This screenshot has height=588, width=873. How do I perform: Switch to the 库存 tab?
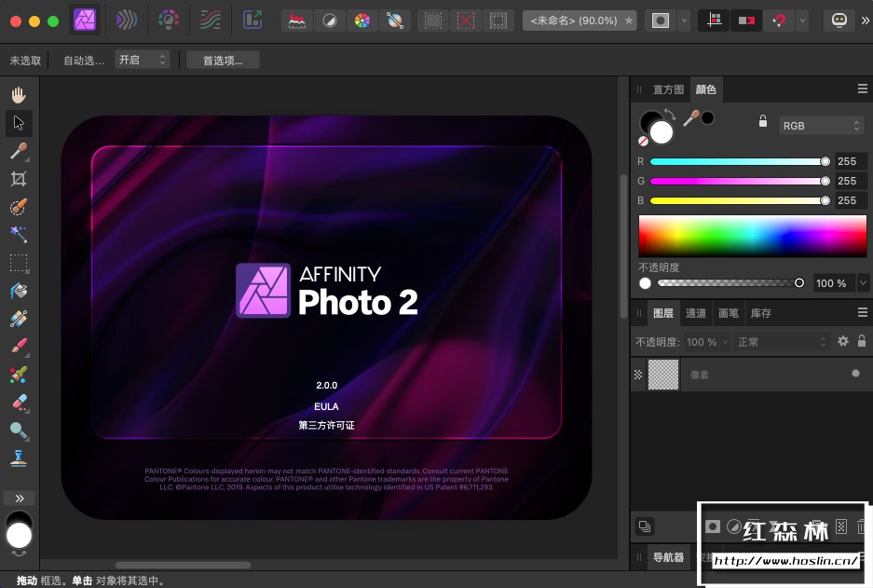[761, 313]
